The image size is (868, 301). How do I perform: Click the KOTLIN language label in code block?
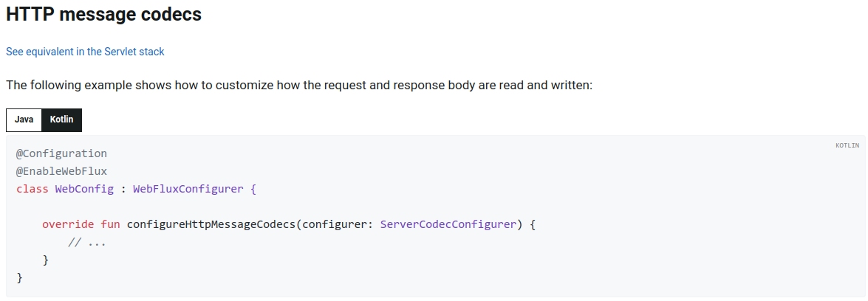point(847,145)
